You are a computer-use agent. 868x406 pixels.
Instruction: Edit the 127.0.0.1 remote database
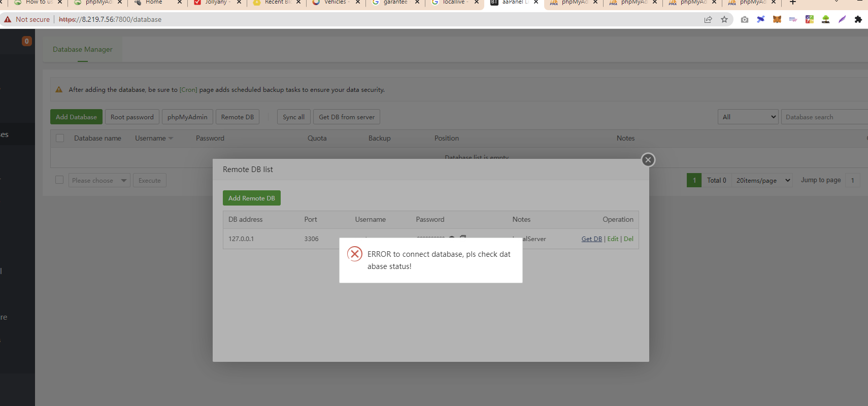[613, 239]
